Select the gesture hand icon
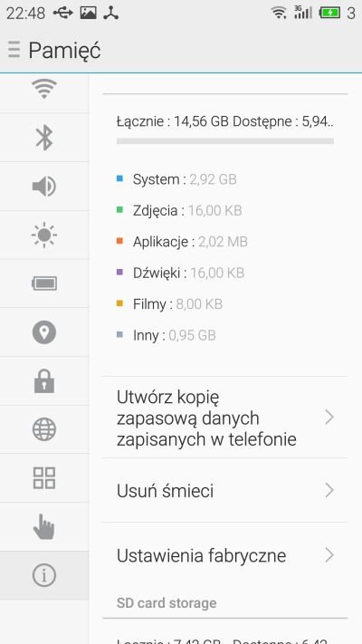 pyautogui.click(x=44, y=526)
